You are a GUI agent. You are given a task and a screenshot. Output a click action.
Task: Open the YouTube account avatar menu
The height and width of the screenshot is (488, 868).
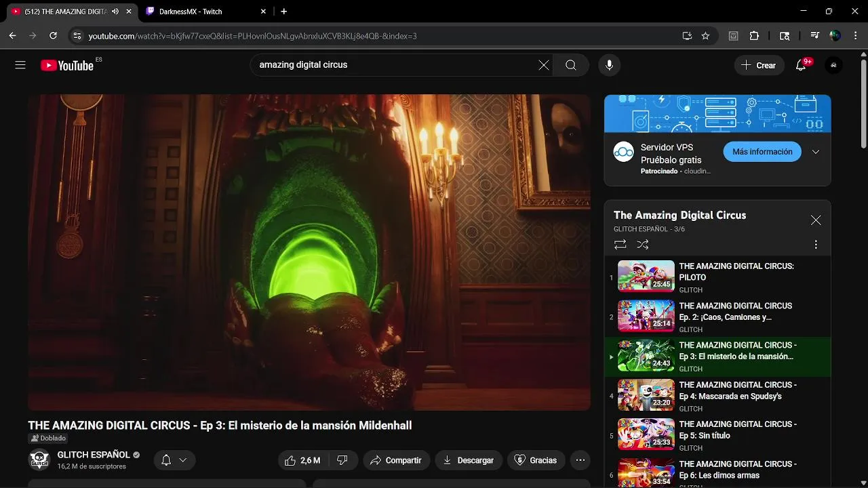(x=833, y=65)
